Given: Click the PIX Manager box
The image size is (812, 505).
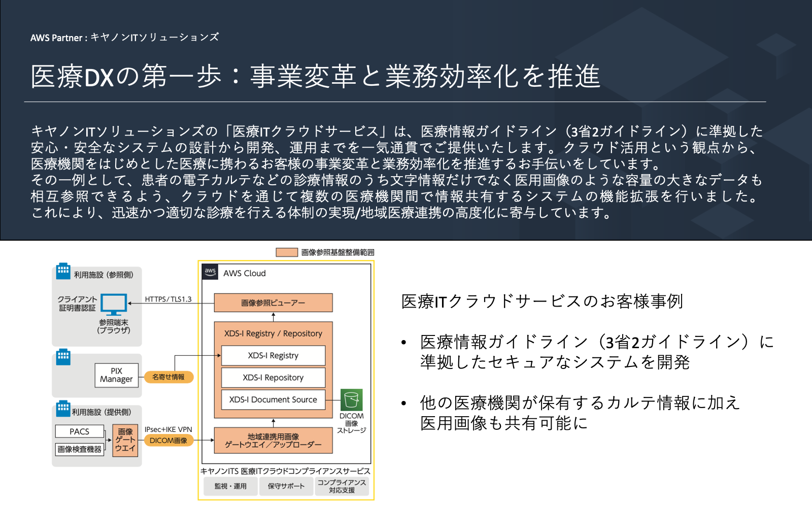Looking at the screenshot, I should coord(116,375).
